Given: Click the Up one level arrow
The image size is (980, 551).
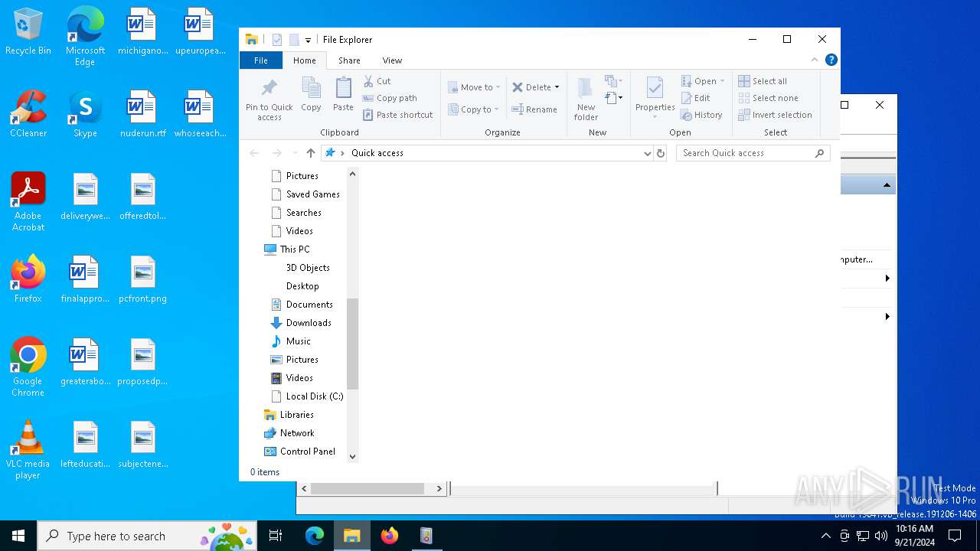Looking at the screenshot, I should [310, 153].
